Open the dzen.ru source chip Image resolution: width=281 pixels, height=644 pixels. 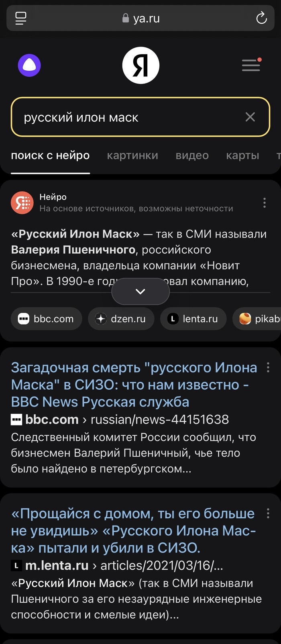[121, 319]
